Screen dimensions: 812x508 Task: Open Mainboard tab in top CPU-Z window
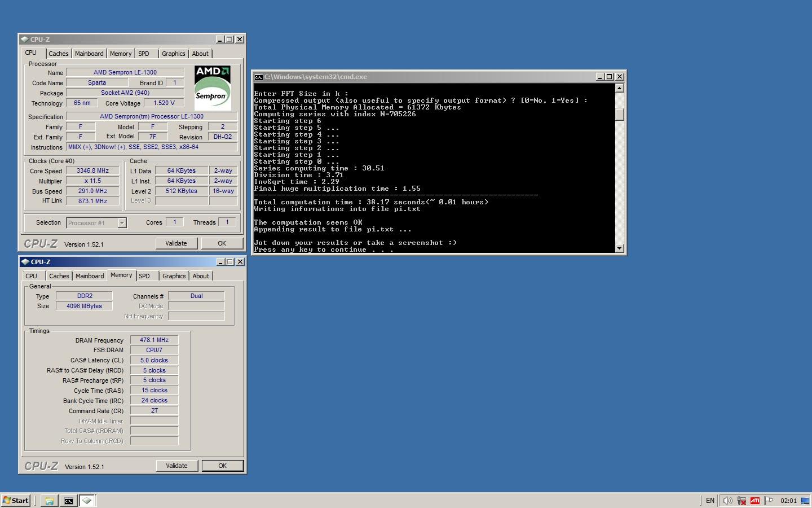(89, 54)
